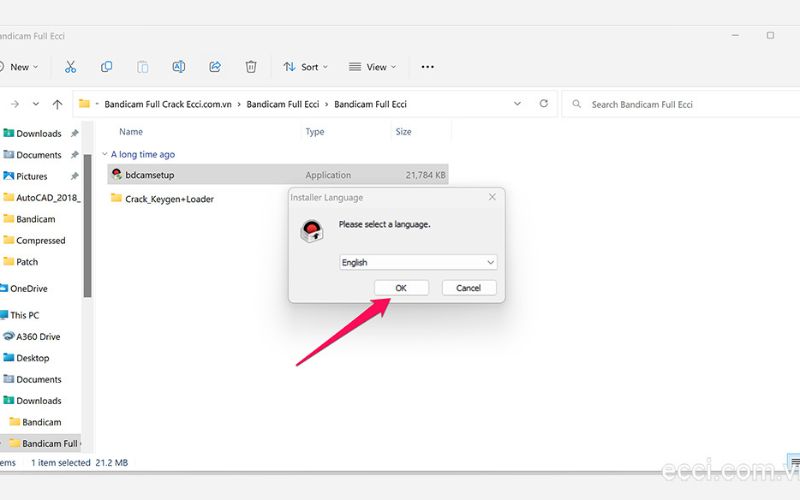
Task: Click the Share icon in toolbar
Action: coord(215,67)
